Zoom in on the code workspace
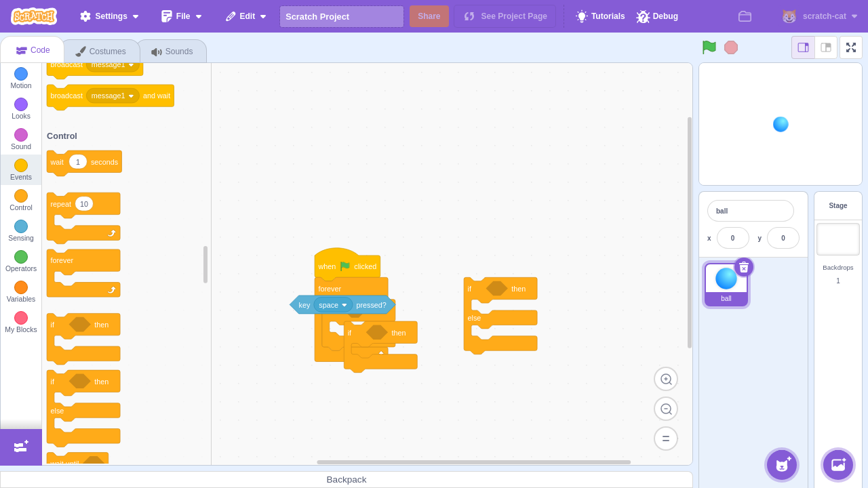Screen dimensions: 868x488 (666, 379)
